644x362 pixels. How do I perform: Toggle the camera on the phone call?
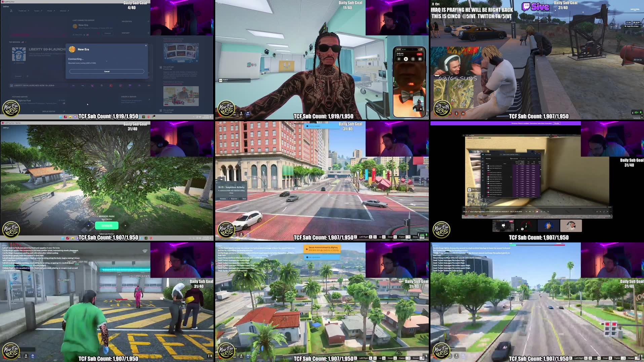(420, 59)
